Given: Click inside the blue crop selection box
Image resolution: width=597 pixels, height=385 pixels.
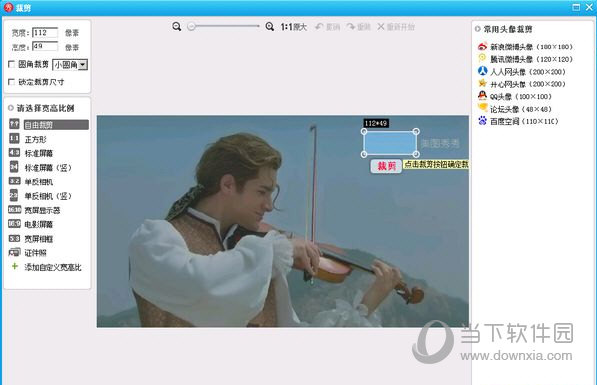Looking at the screenshot, I should 390,143.
